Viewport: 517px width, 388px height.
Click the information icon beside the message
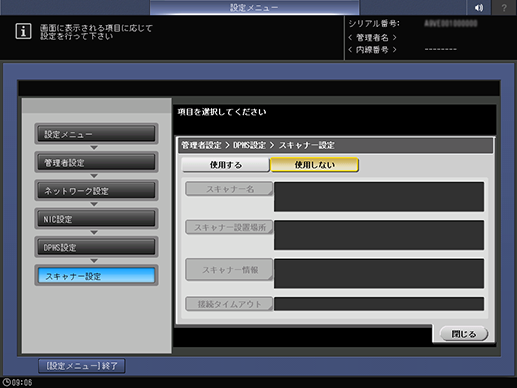(23, 31)
